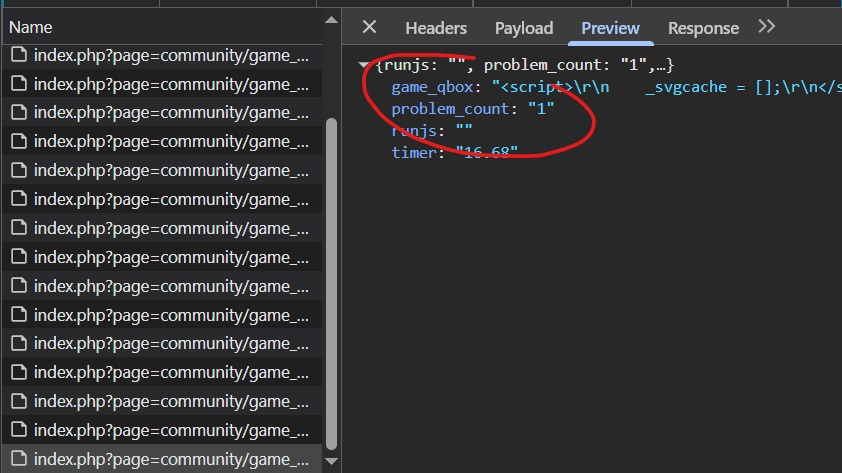Click the timer property in preview
This screenshot has width=842, height=473.
click(413, 152)
